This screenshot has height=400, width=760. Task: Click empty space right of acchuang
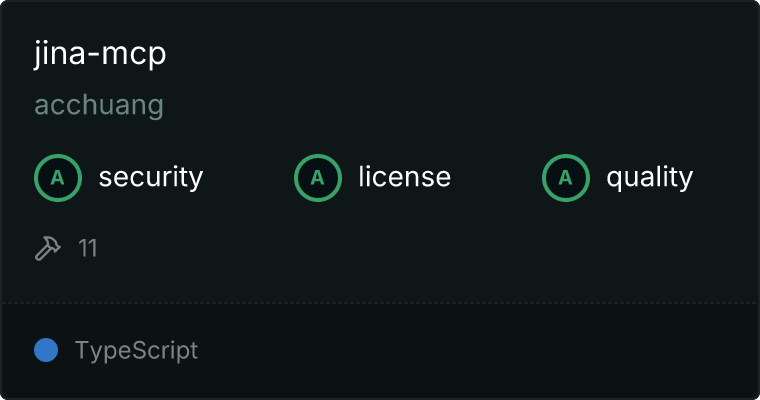coord(456,106)
